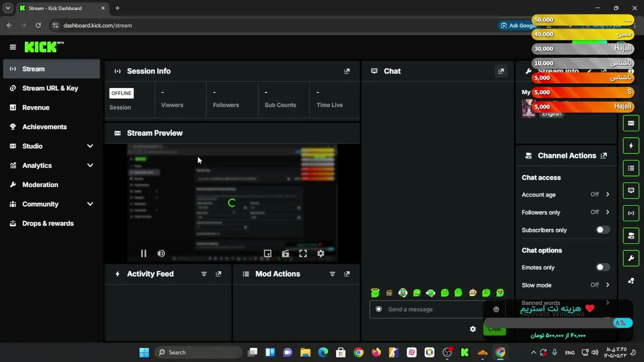This screenshot has height=362, width=644.
Task: Reload the dashboard page
Action: (38, 25)
